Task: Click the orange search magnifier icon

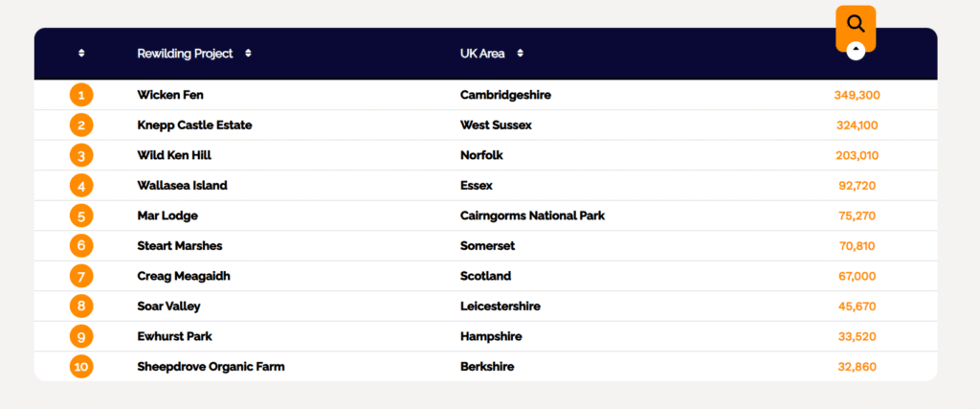Action: coord(856,24)
